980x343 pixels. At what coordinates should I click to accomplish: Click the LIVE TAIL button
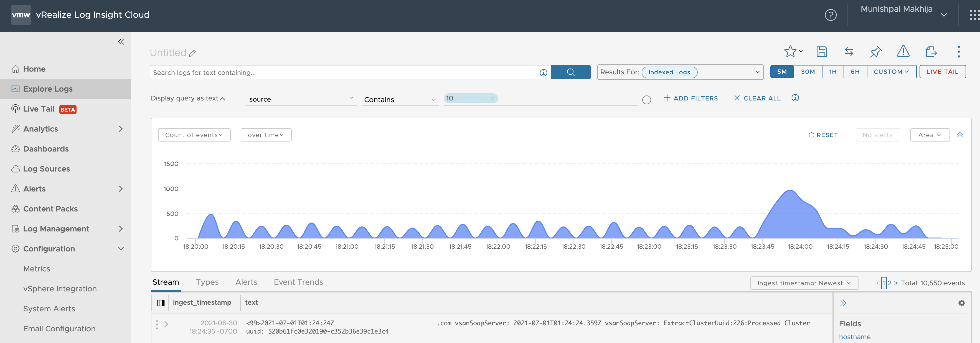(942, 72)
